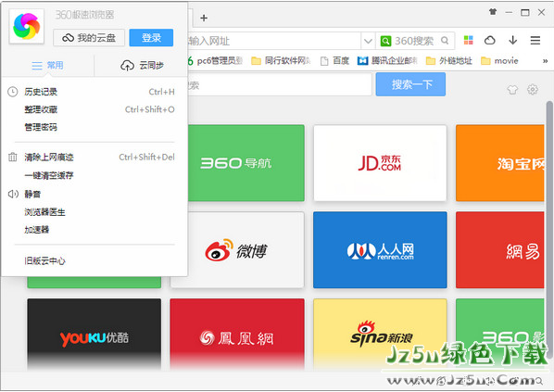Screen dimensions: 554x392
Task: Click the trash icon beside 清除上网痕迹
Action: [x=13, y=157]
